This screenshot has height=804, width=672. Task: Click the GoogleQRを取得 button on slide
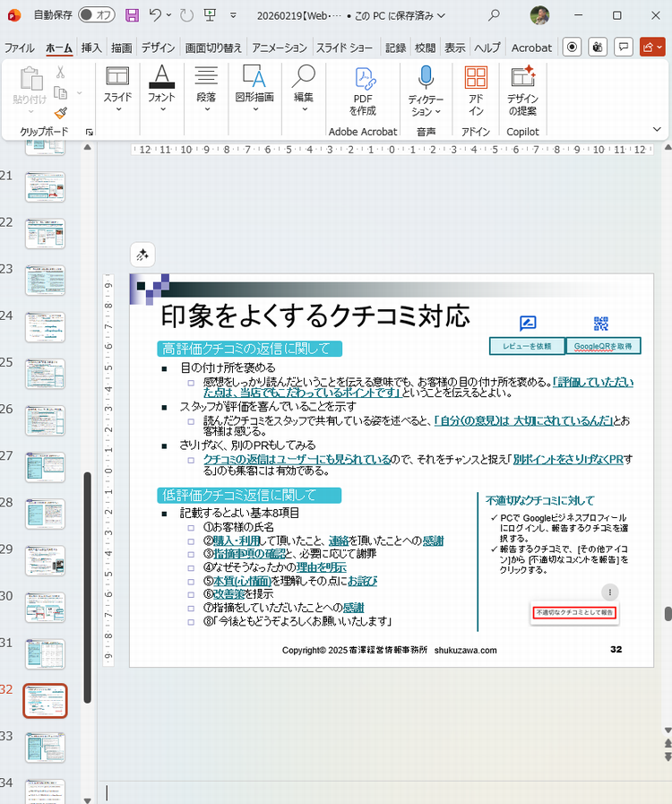click(602, 346)
